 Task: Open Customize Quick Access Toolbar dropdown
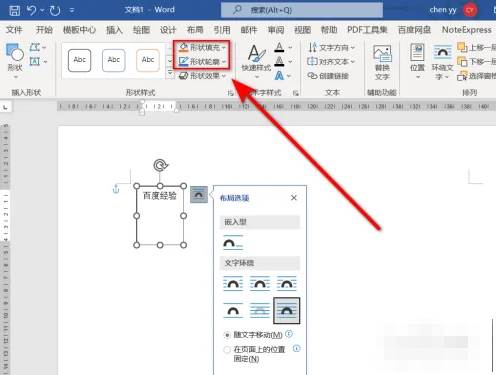(x=72, y=10)
